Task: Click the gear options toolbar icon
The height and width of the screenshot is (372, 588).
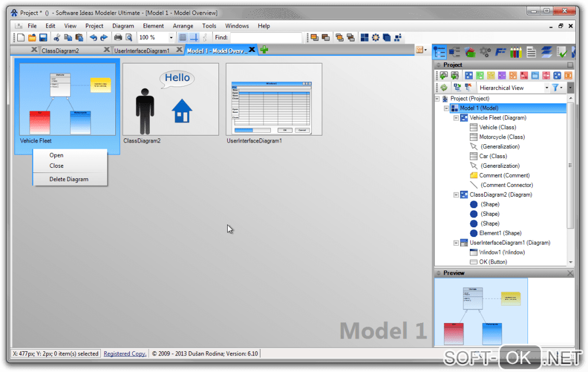Action: click(375, 37)
